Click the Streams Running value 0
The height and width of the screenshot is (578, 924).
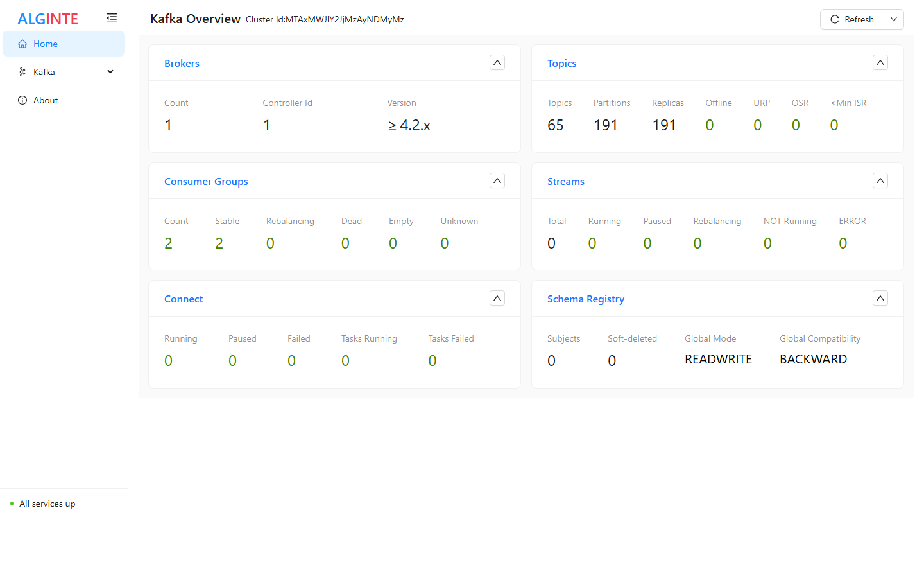click(x=592, y=243)
